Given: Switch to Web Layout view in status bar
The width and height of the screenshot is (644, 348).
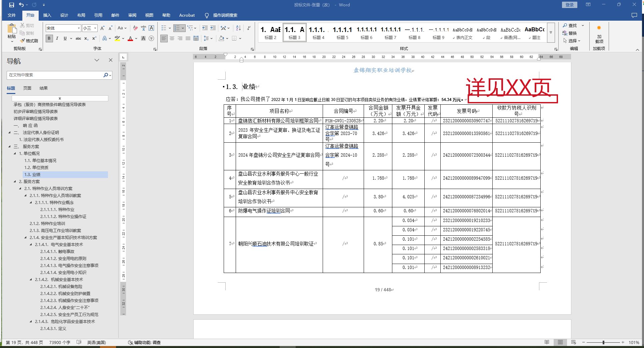Looking at the screenshot, I should click(573, 342).
